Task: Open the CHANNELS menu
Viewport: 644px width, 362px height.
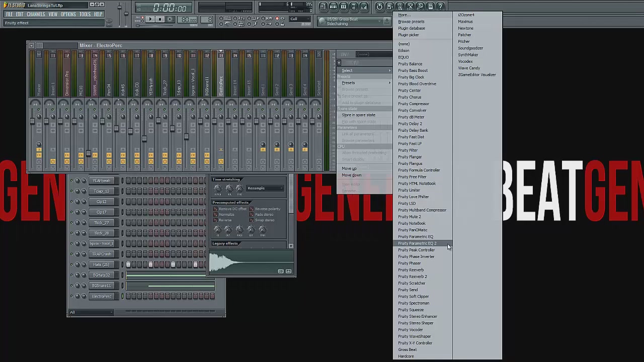Action: pos(36,14)
